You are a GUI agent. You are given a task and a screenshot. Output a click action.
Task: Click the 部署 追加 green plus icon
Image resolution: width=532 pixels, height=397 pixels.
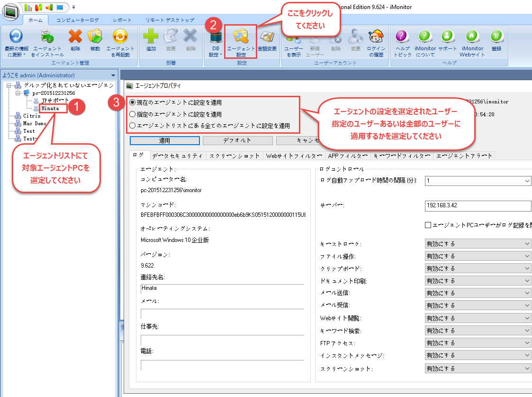pyautogui.click(x=151, y=37)
